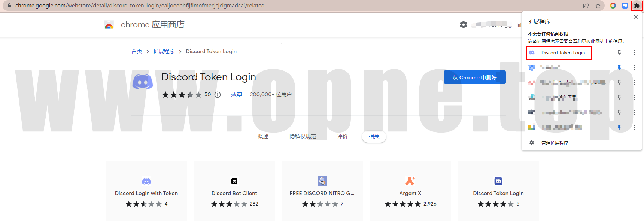
Task: Click the large Discord Token Login logo
Action: point(143,81)
